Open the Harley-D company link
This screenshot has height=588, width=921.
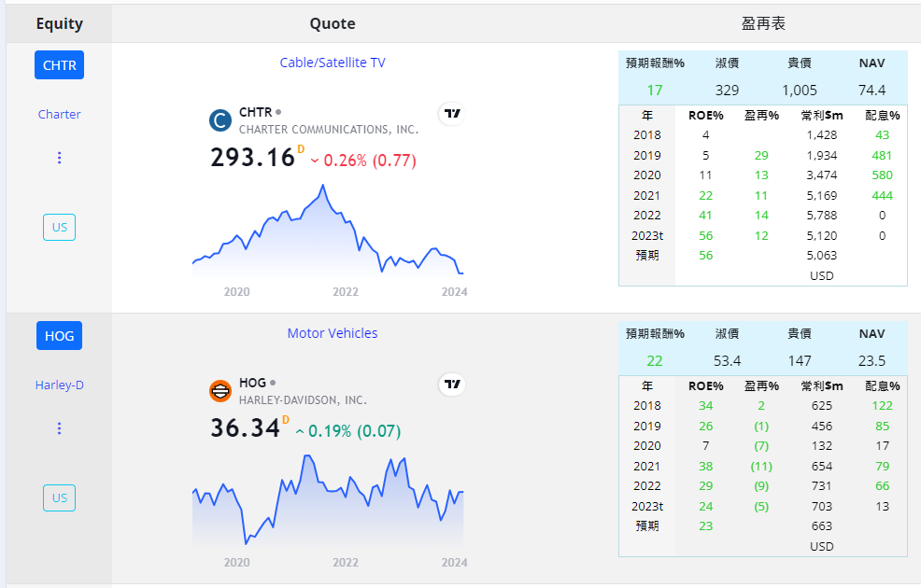[60, 385]
